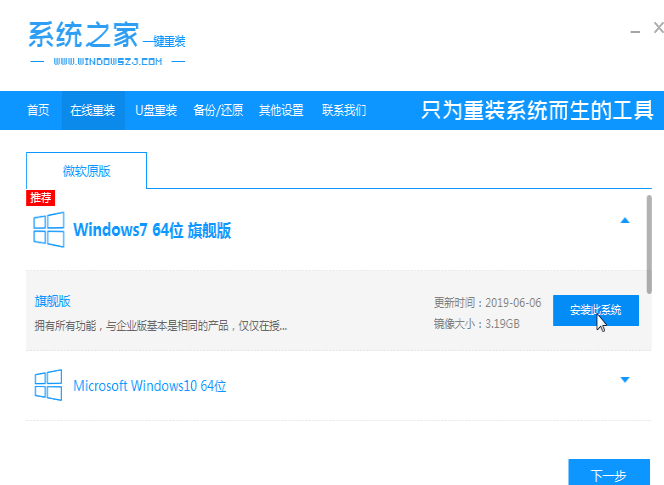Select the 微软原版 tab
The width and height of the screenshot is (664, 485).
(86, 171)
